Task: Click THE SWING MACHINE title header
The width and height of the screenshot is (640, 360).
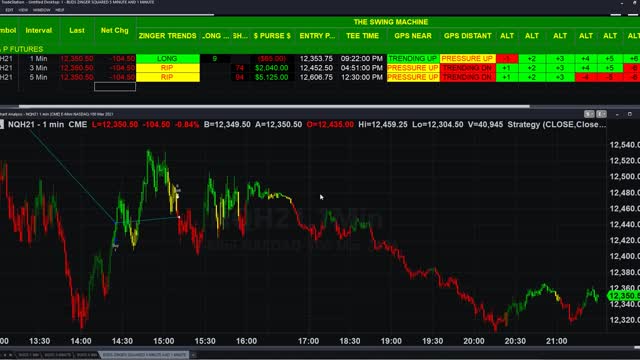Action: tap(391, 22)
